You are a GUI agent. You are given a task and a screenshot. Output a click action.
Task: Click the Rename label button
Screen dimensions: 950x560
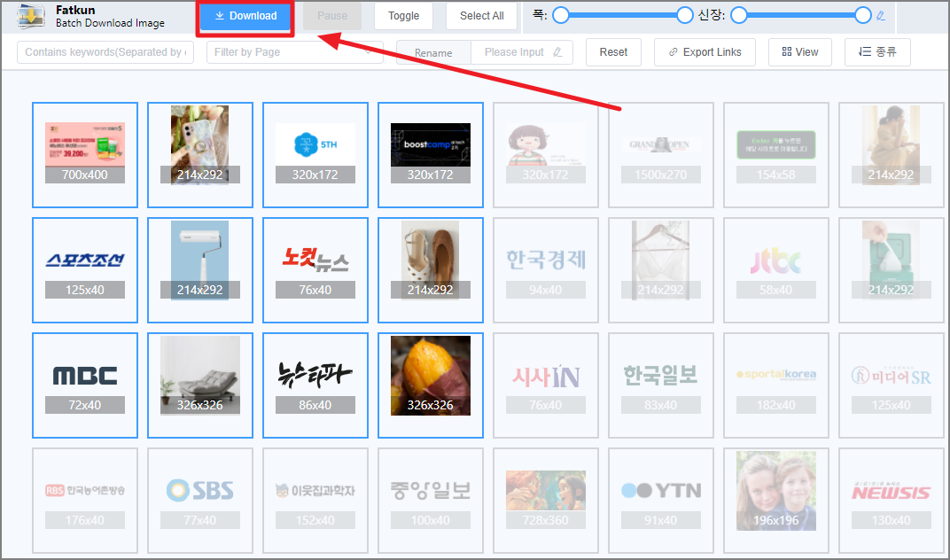(x=433, y=52)
